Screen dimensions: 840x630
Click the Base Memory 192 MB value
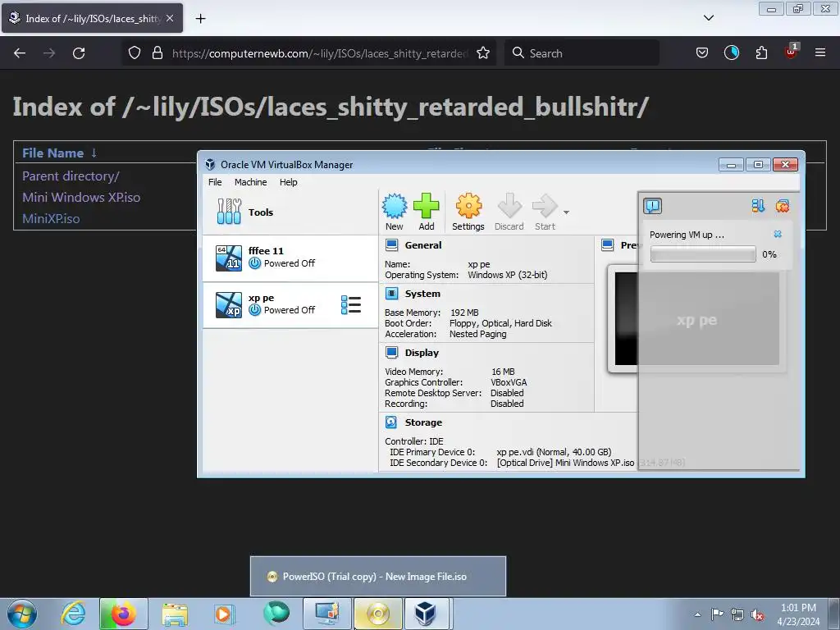click(464, 313)
